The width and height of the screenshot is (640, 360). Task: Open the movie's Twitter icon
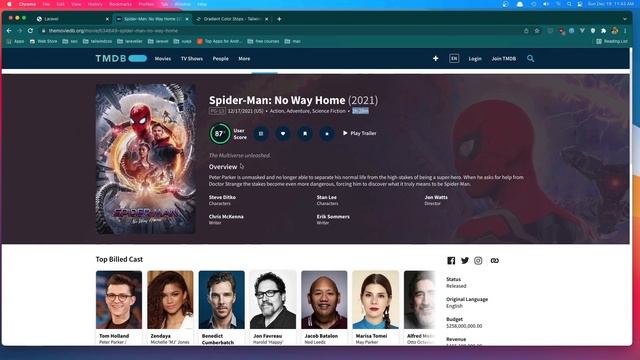coord(464,260)
